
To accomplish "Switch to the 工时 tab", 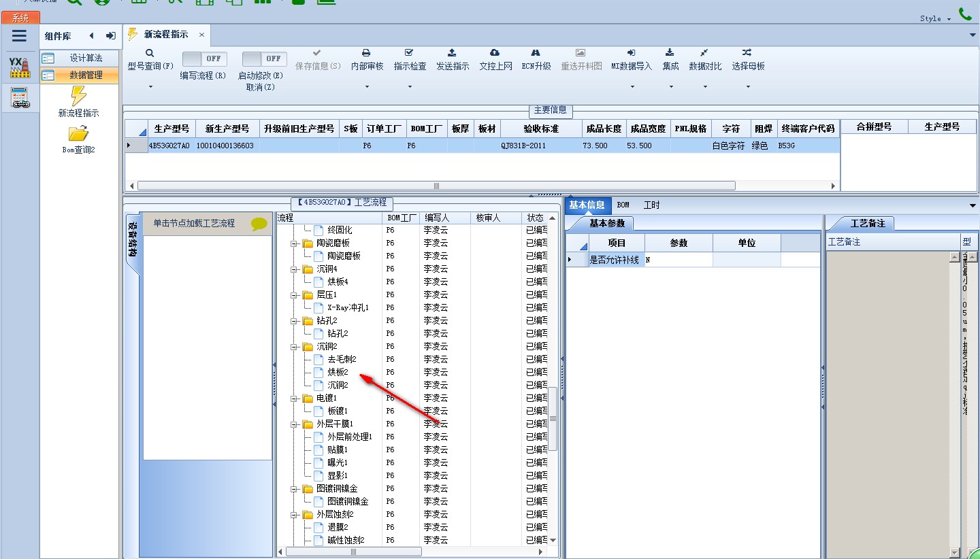I will point(651,205).
